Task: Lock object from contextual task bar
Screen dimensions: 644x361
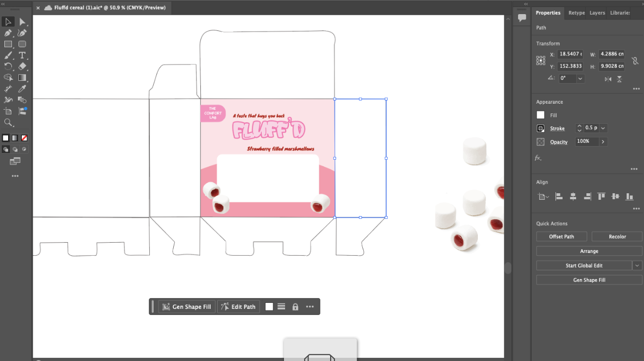Action: point(295,307)
